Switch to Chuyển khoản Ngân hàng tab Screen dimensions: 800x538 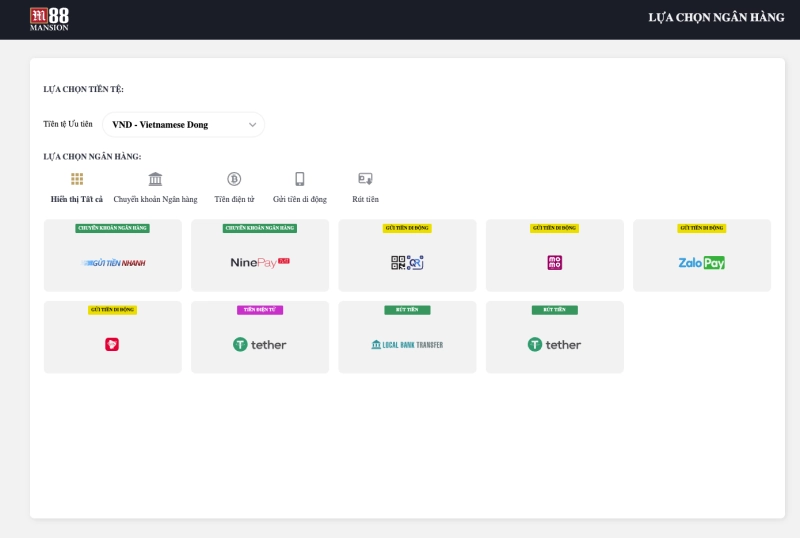[155, 199]
